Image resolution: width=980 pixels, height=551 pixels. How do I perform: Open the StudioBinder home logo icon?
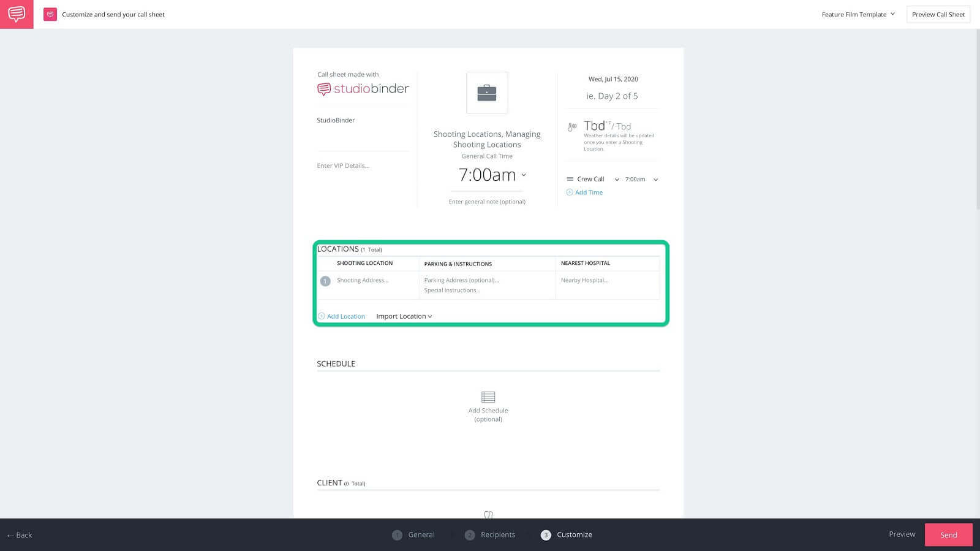coord(17,14)
